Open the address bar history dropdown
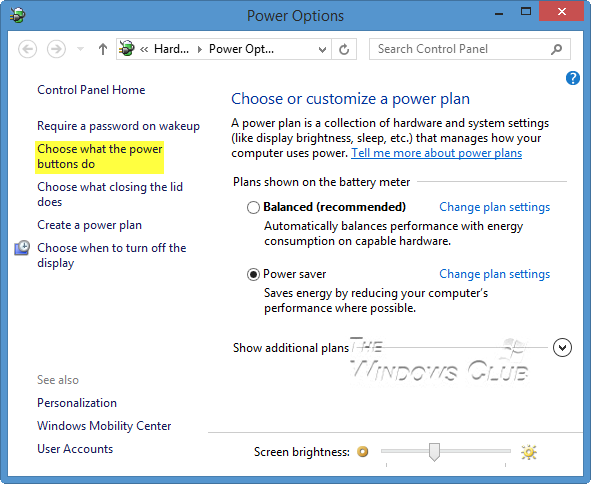Image resolution: width=591 pixels, height=484 pixels. [322, 49]
